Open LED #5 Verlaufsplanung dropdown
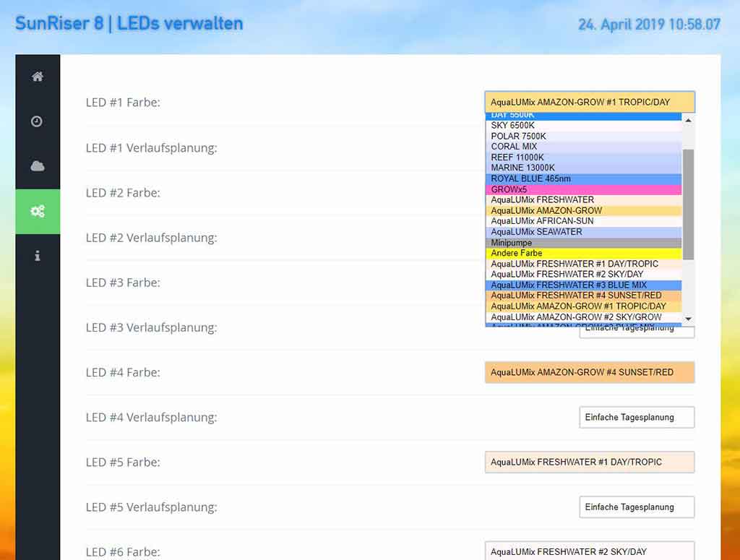740x560 pixels. point(636,507)
